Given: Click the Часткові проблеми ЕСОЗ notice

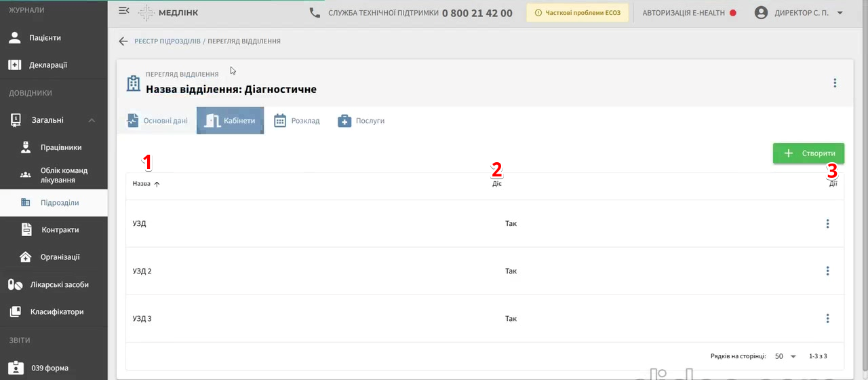Looking at the screenshot, I should (578, 13).
